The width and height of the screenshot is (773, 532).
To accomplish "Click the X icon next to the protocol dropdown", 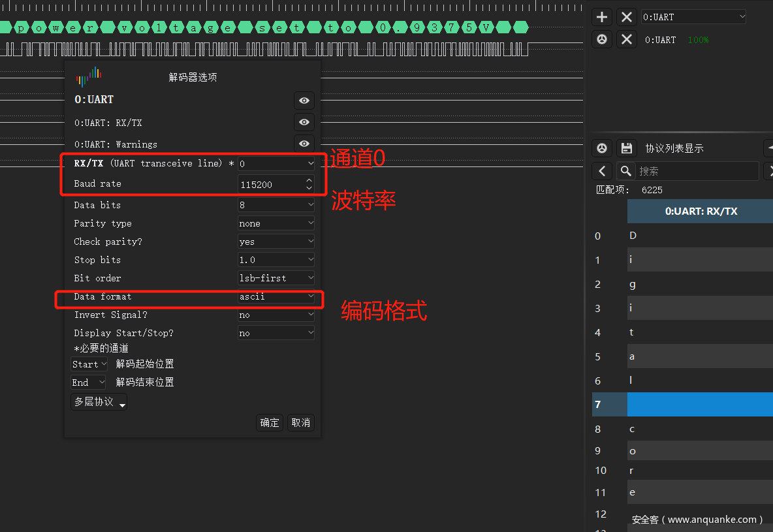I will [x=627, y=17].
